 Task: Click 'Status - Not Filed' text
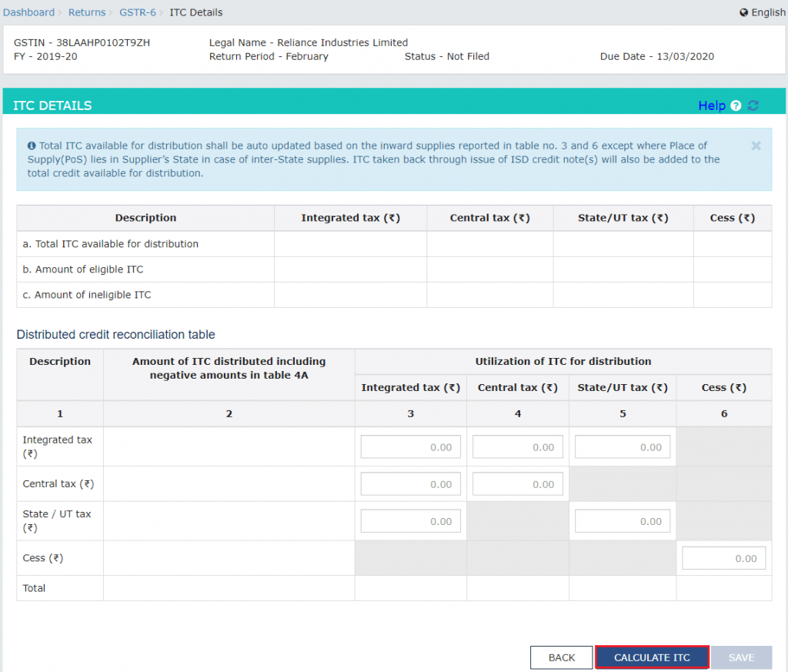coord(447,56)
